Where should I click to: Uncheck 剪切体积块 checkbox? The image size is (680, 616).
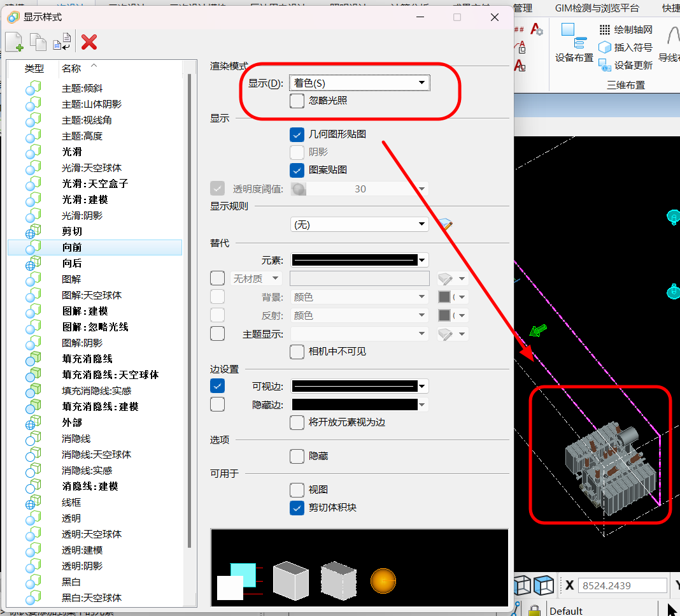(x=297, y=508)
